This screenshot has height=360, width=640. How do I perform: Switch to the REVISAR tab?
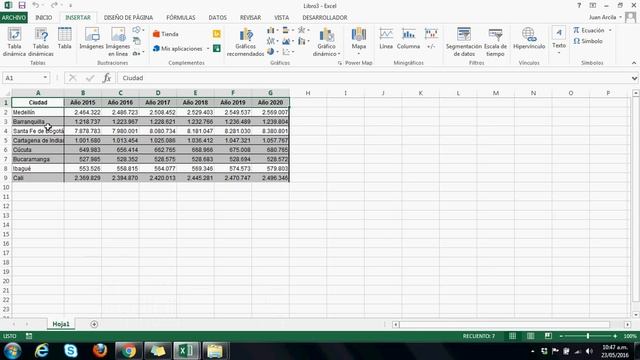click(250, 18)
